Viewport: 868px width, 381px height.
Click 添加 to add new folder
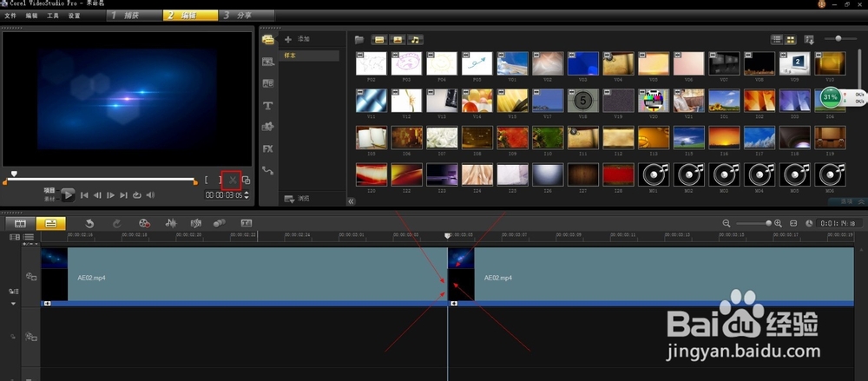pos(297,39)
